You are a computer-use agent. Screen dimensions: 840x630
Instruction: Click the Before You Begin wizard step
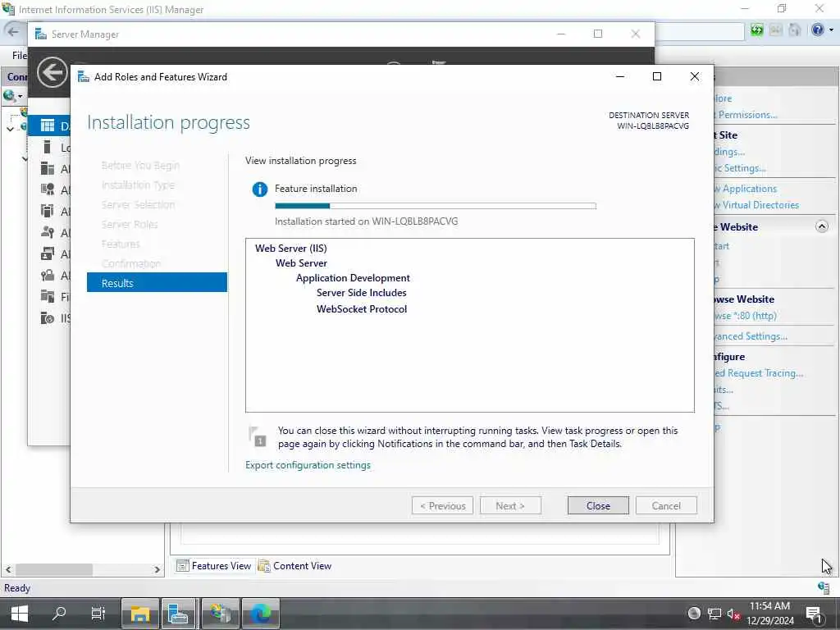pyautogui.click(x=140, y=166)
